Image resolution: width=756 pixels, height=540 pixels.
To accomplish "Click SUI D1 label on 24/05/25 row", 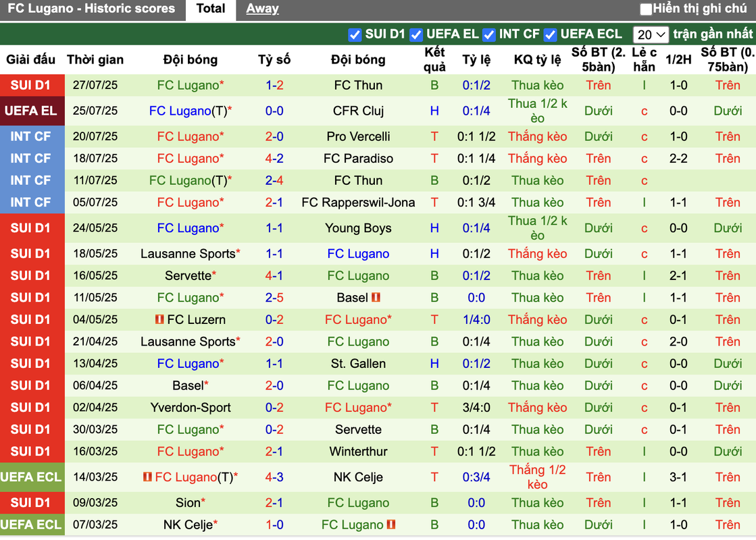I will (x=31, y=228).
